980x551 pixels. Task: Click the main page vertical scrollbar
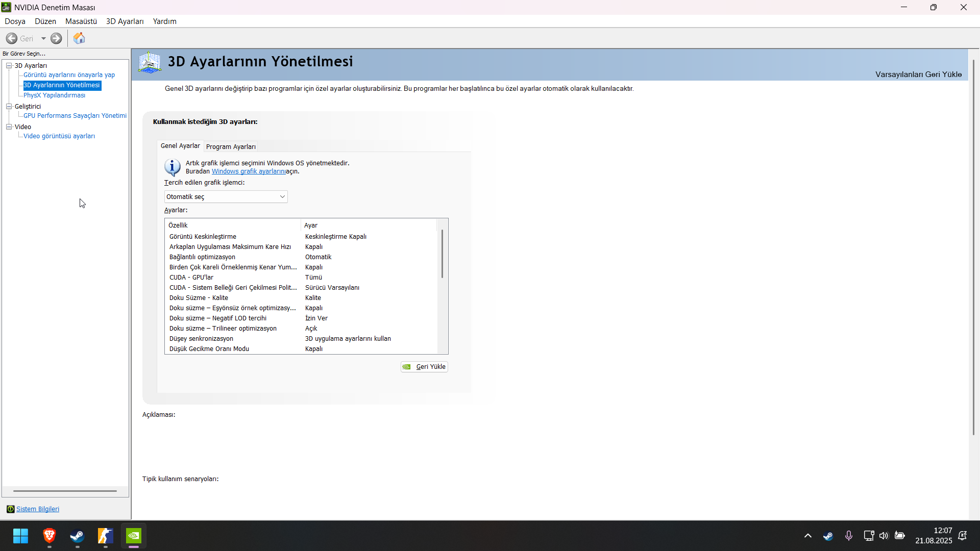973,247
